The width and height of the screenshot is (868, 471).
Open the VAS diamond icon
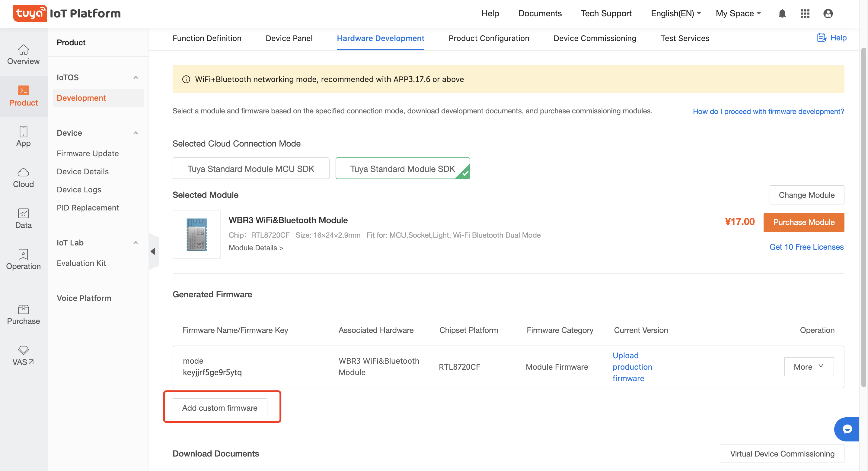(x=23, y=350)
